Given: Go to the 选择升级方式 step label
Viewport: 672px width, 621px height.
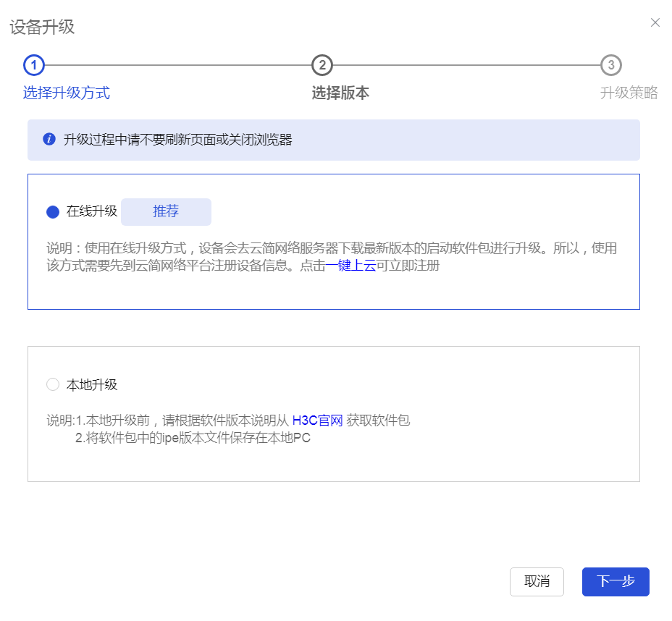Looking at the screenshot, I should 67,93.
